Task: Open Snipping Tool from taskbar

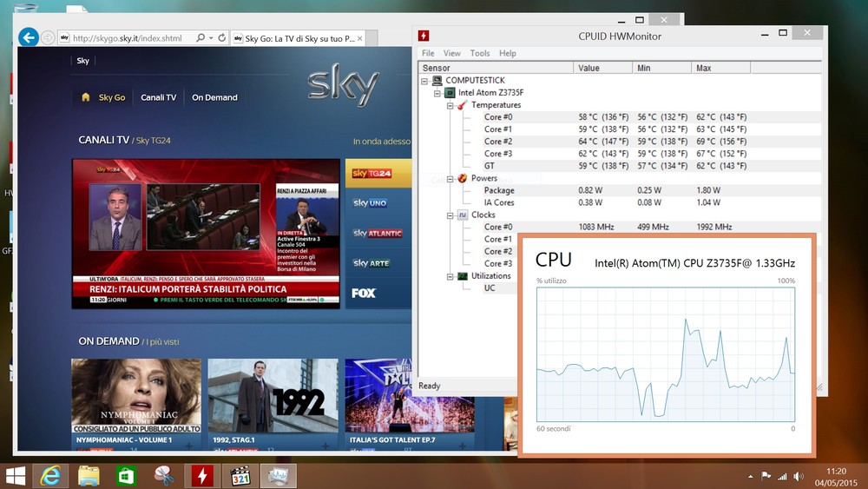Action: (164, 476)
